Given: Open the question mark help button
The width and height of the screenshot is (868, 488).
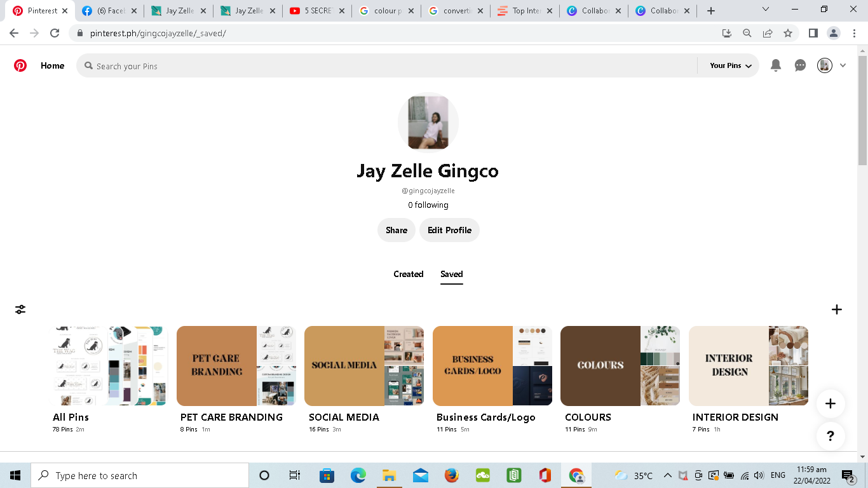Looking at the screenshot, I should tap(831, 436).
